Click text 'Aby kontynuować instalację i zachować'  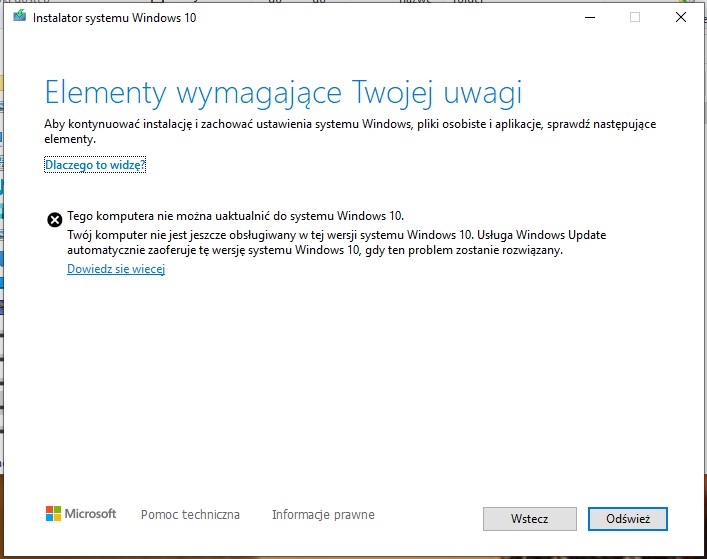pos(148,124)
